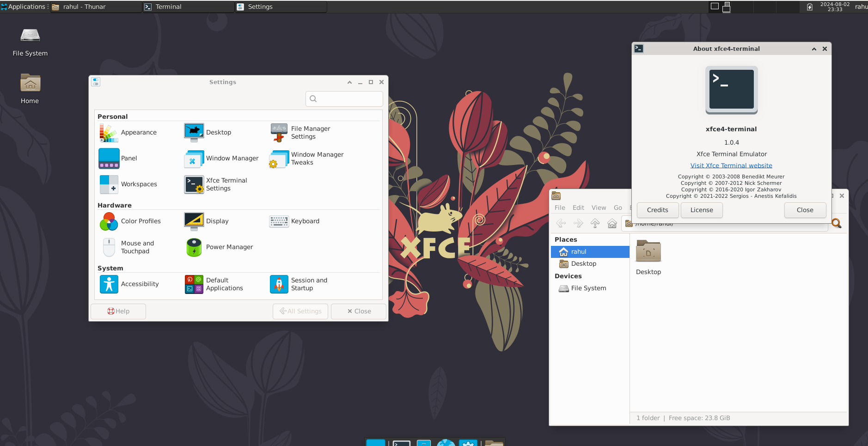The width and height of the screenshot is (868, 446).
Task: Switch to Terminal in the taskbar
Action: pos(168,6)
